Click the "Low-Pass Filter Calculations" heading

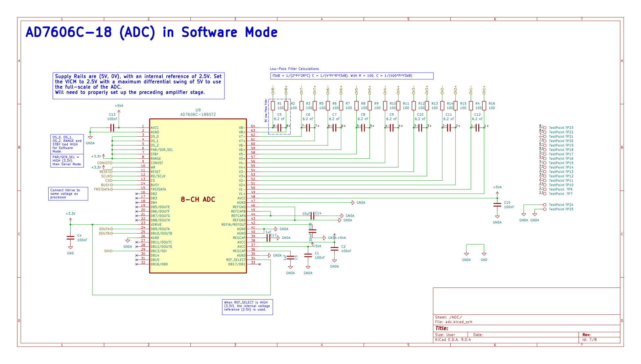coord(294,69)
